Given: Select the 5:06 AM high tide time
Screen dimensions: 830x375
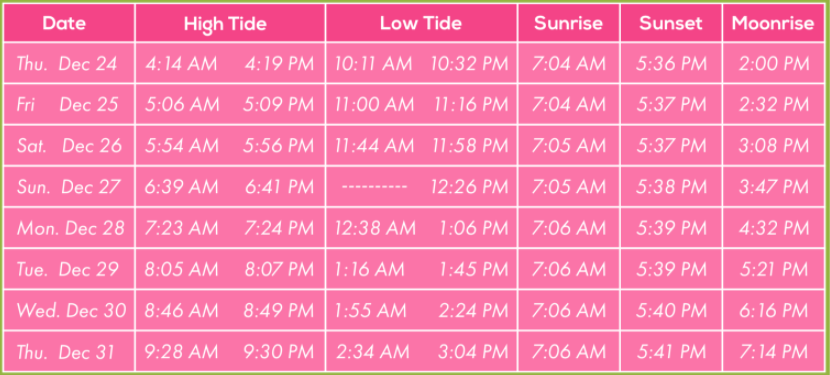Looking at the screenshot, I should tap(182, 104).
